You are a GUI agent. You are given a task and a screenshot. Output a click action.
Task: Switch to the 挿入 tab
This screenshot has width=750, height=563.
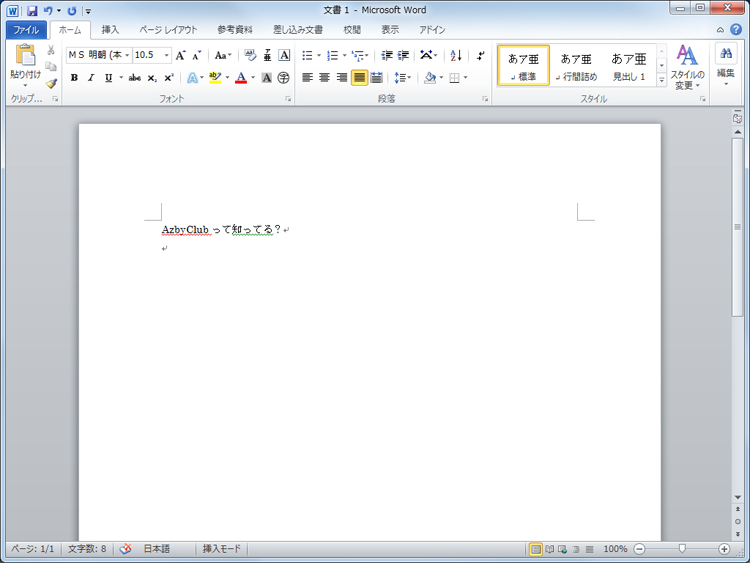click(x=110, y=30)
